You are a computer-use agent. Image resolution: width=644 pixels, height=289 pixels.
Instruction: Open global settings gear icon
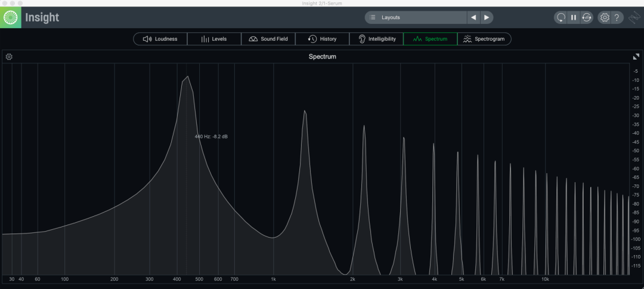(605, 17)
